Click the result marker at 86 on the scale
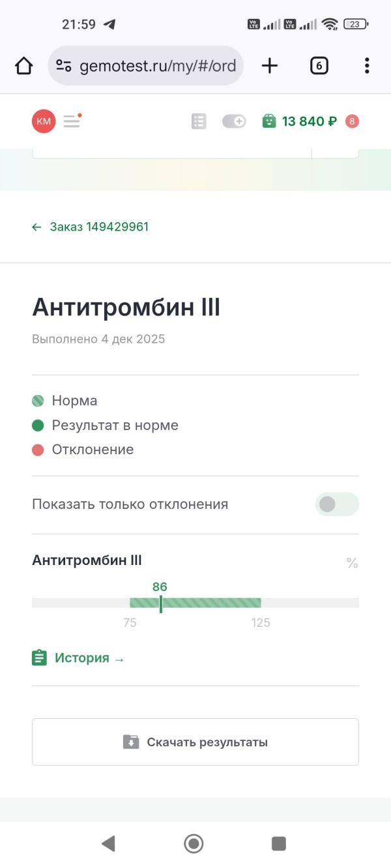This screenshot has height=868, width=391. (160, 602)
